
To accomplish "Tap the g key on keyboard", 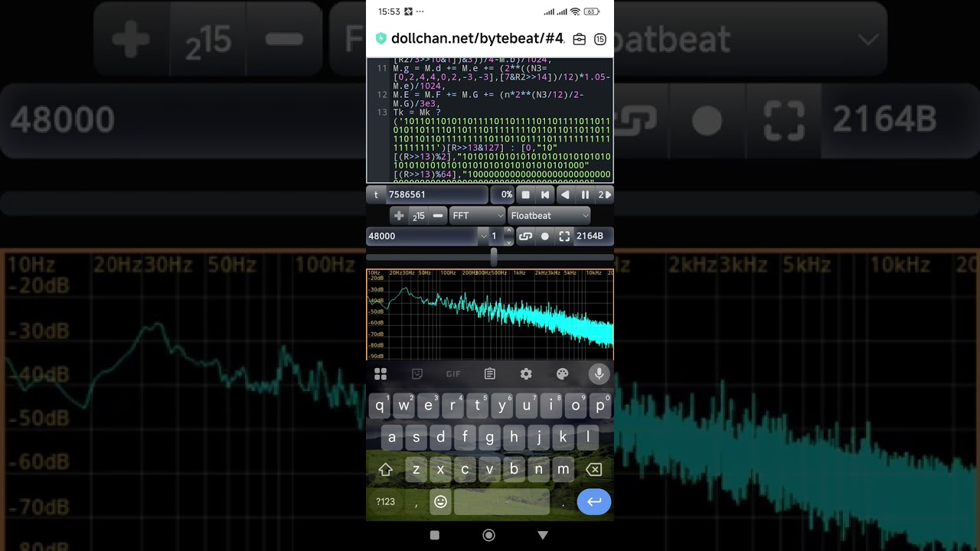I will coord(490,438).
